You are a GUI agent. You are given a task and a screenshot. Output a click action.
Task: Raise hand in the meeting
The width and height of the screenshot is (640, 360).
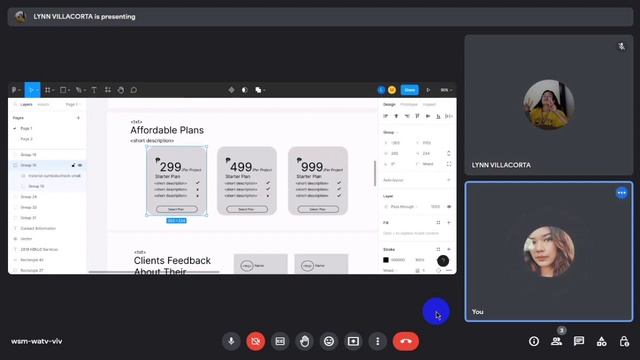(x=304, y=341)
